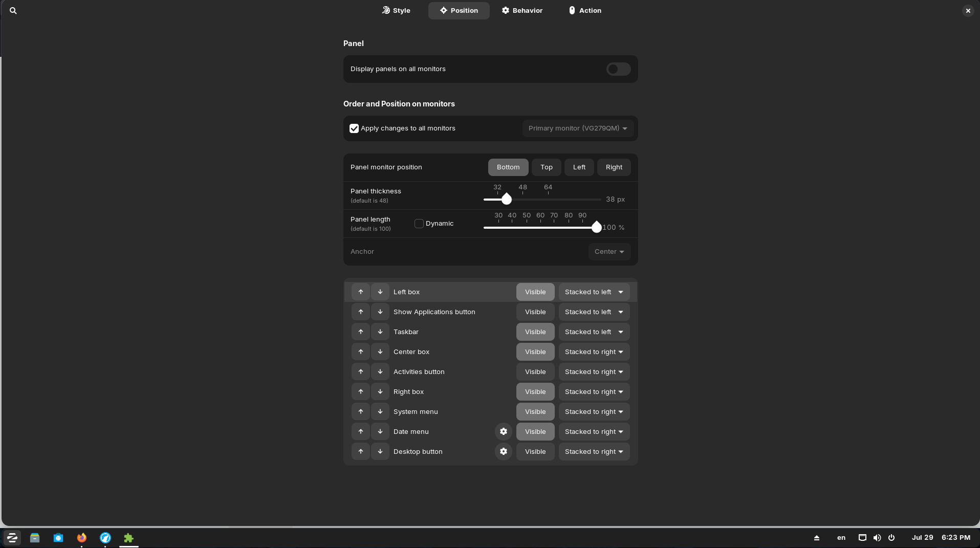Image resolution: width=980 pixels, height=548 pixels.
Task: Open Activities button stacking dropdown
Action: [x=594, y=372]
